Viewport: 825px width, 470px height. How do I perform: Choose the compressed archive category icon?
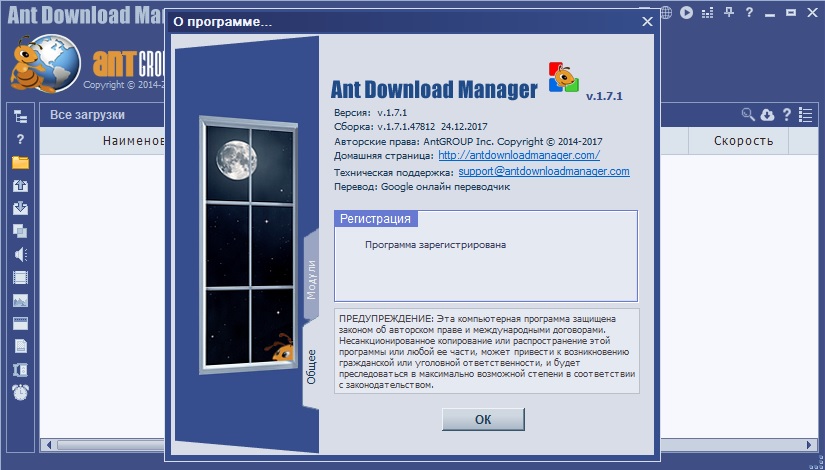[x=21, y=369]
